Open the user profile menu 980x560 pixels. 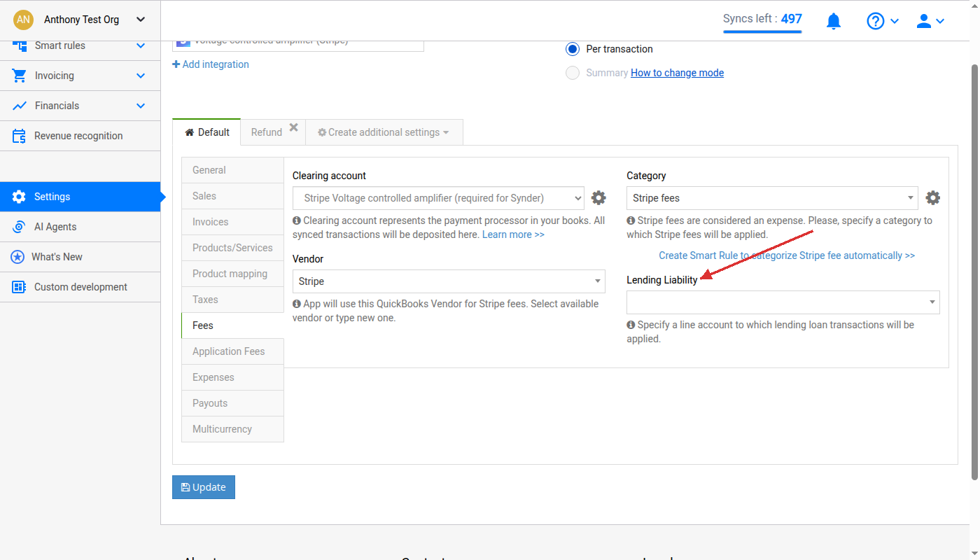[931, 22]
